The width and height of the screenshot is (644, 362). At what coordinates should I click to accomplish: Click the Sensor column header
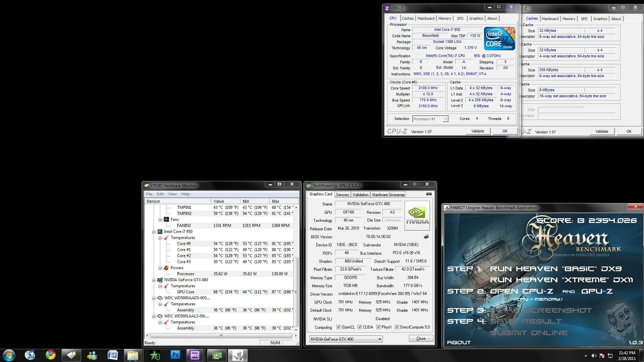pyautogui.click(x=178, y=201)
